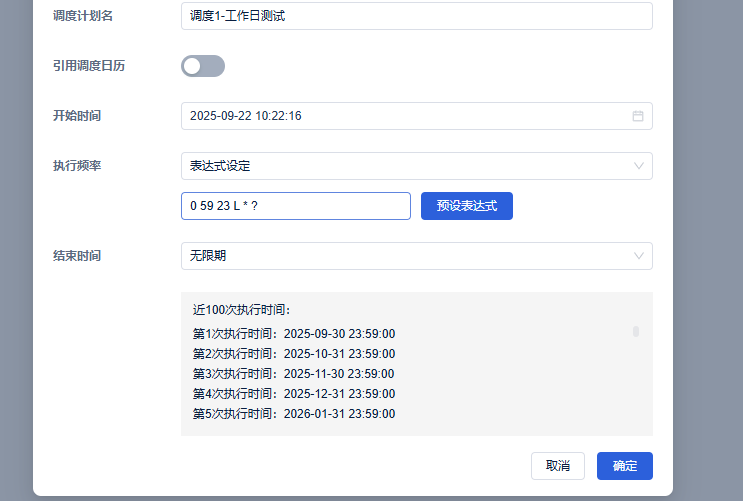Confirm the schedule with 确定 button
The height and width of the screenshot is (501, 743).
(x=625, y=466)
